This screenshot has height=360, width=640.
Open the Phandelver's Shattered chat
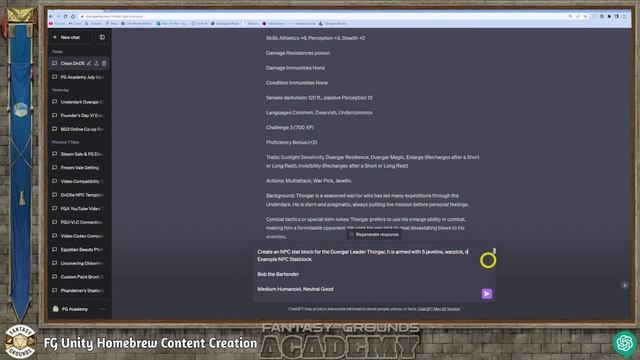coord(79,290)
